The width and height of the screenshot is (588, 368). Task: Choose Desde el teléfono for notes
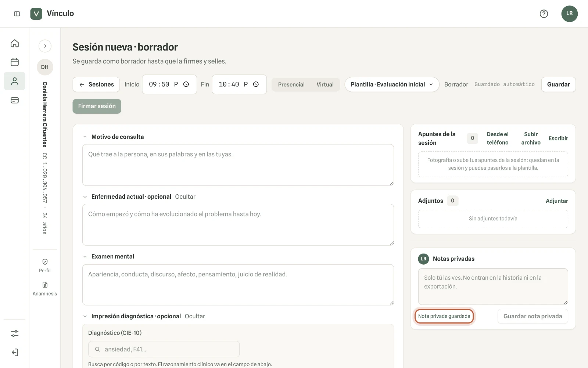498,138
